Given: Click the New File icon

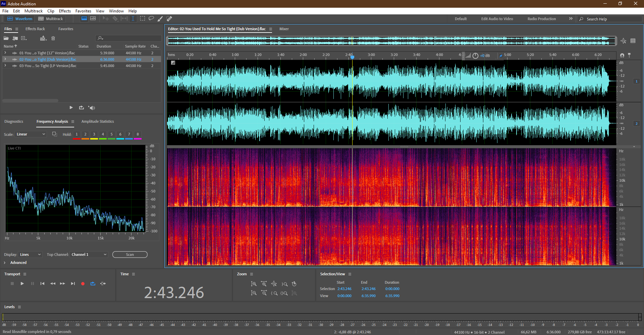Looking at the screenshot, I should 24,38.
